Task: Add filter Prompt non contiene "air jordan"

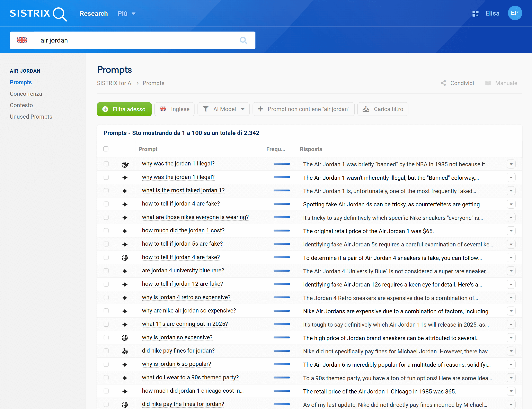Action: coord(303,109)
